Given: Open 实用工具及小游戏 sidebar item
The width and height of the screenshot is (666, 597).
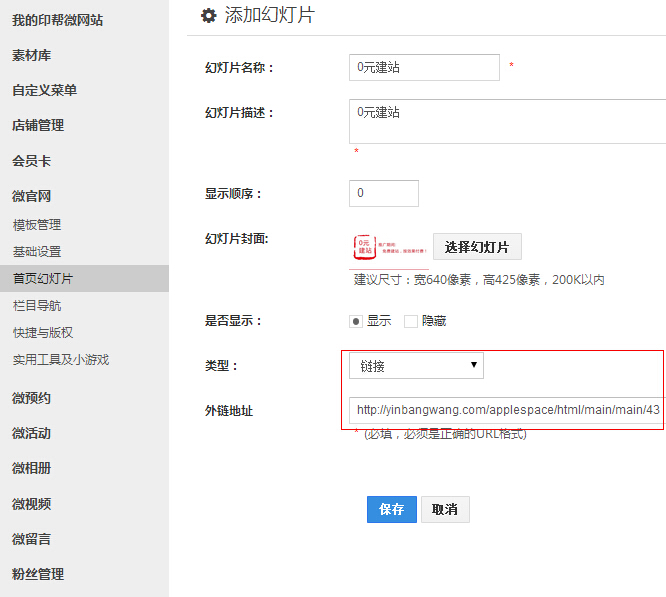Looking at the screenshot, I should [x=60, y=359].
